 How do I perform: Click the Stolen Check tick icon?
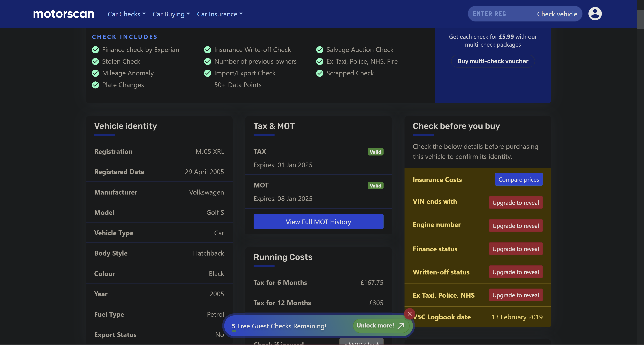pyautogui.click(x=95, y=61)
